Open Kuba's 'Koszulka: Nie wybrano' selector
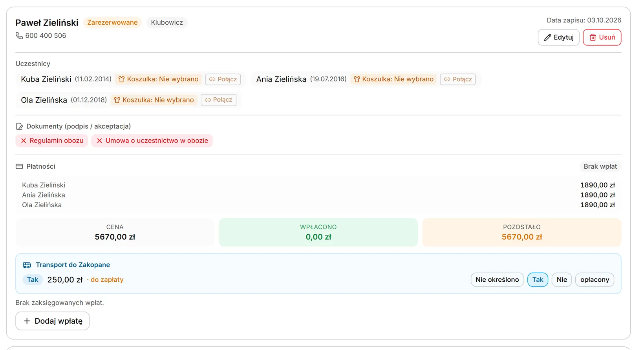 click(x=158, y=79)
